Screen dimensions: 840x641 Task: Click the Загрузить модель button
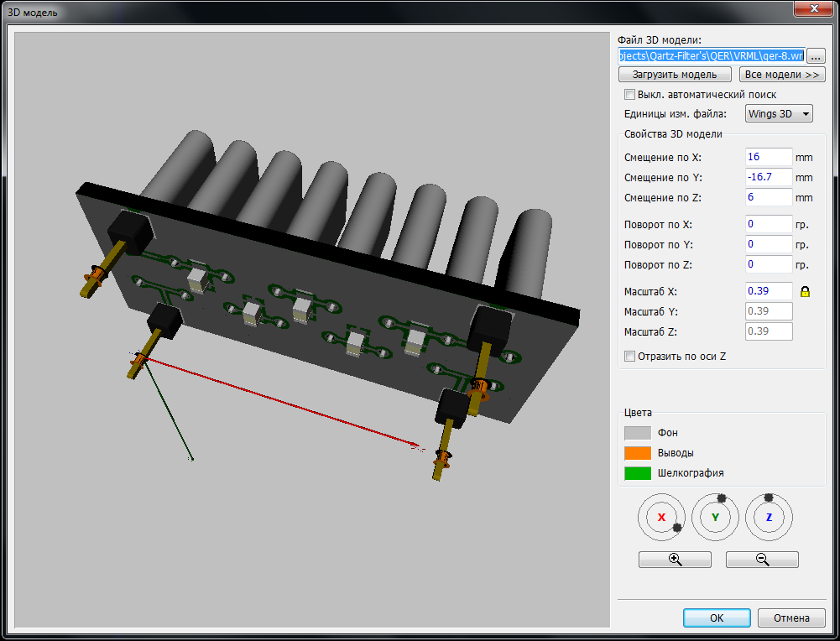(x=669, y=75)
